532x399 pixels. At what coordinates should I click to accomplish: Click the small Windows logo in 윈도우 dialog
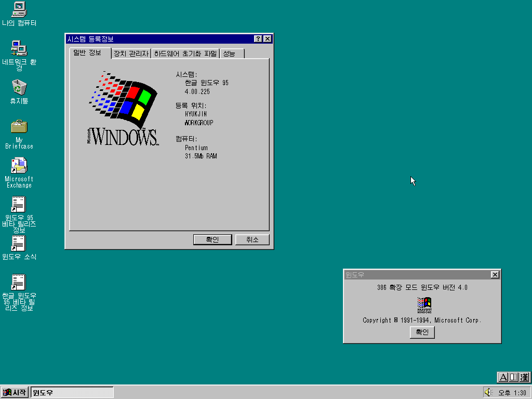coord(424,305)
